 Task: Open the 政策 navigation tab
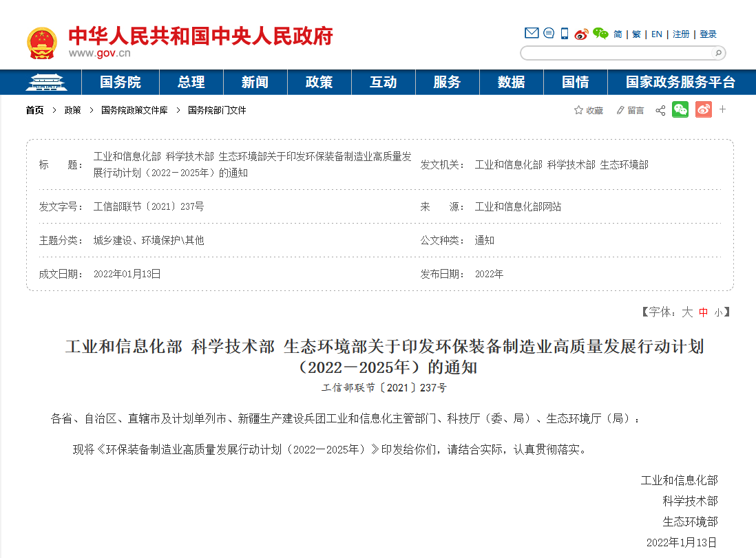click(319, 83)
